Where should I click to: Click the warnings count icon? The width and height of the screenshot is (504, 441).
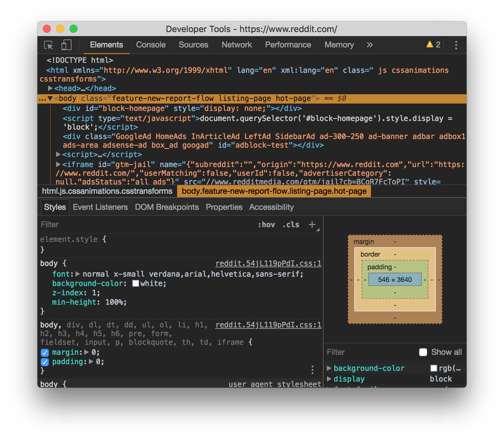point(433,45)
